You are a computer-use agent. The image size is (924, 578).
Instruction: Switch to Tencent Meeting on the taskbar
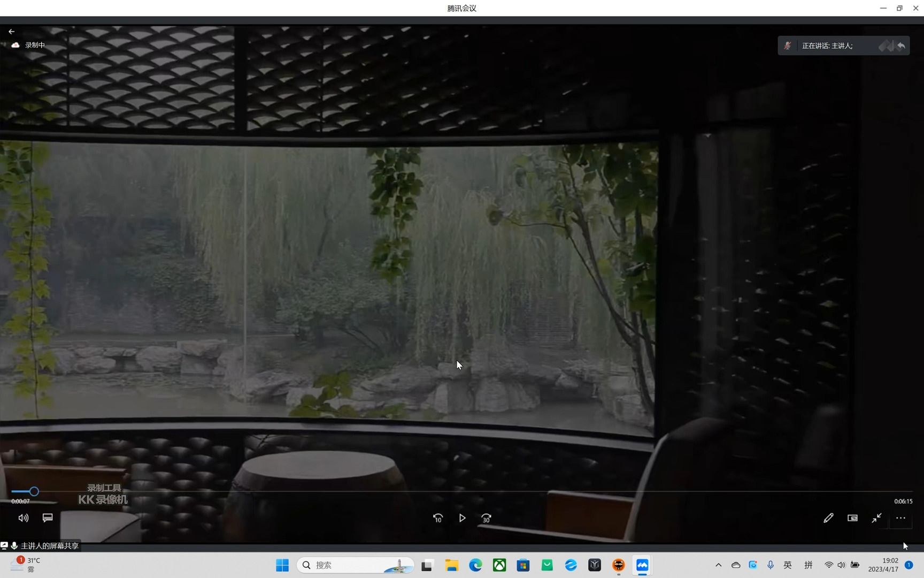click(642, 565)
